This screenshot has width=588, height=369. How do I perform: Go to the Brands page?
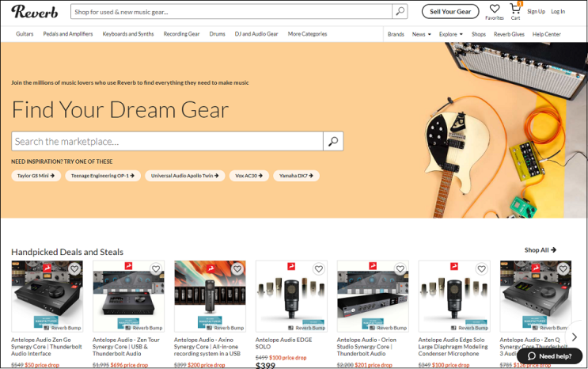coord(396,34)
